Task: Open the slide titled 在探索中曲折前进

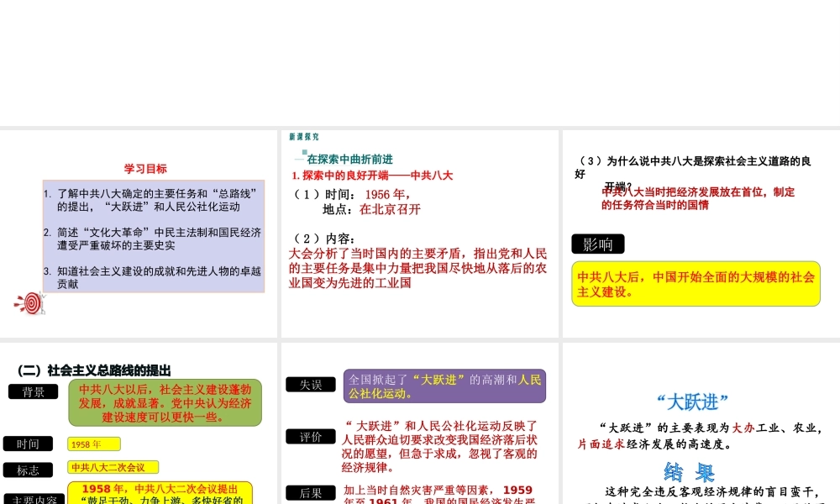Action: 419,234
